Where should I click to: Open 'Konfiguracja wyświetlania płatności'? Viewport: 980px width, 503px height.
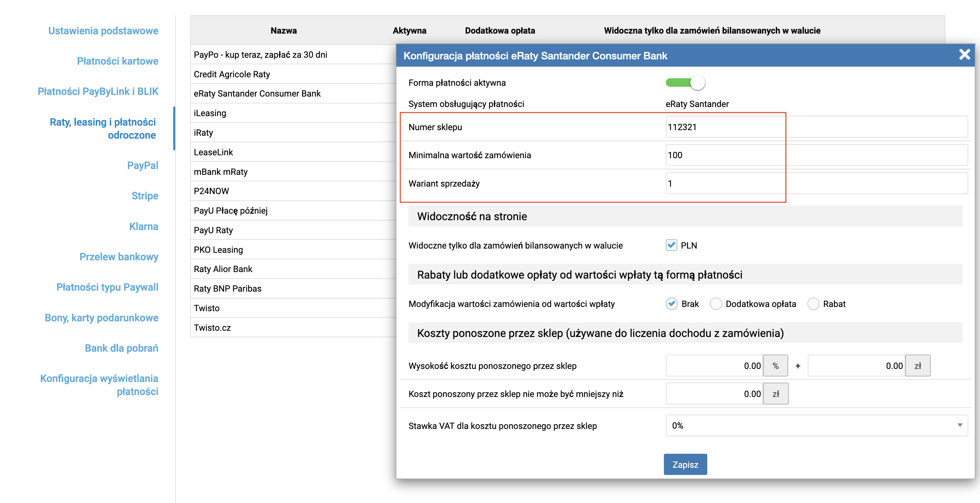(x=99, y=385)
